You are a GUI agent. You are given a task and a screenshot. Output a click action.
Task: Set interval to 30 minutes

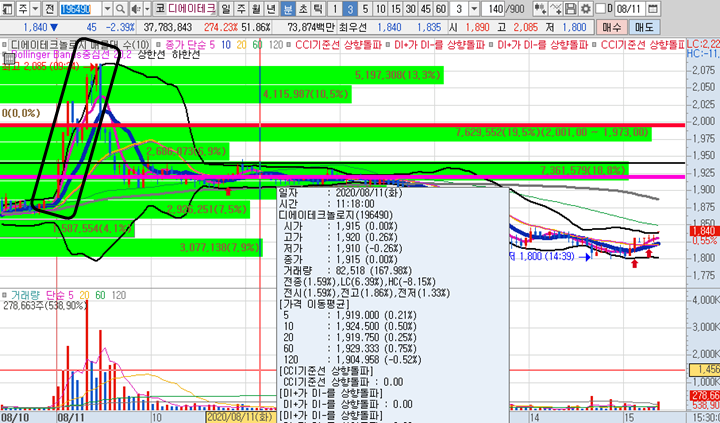click(411, 8)
